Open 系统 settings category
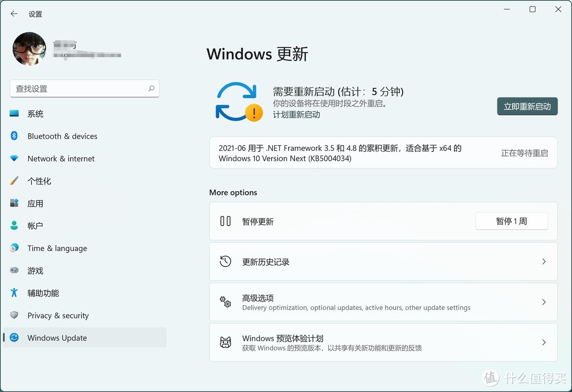572x392 pixels. pyautogui.click(x=85, y=114)
